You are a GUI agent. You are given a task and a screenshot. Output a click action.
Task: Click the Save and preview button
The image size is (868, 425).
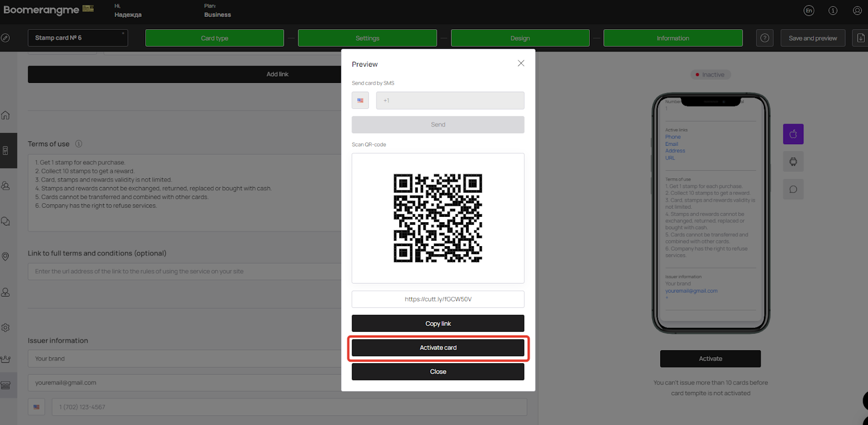coord(813,38)
